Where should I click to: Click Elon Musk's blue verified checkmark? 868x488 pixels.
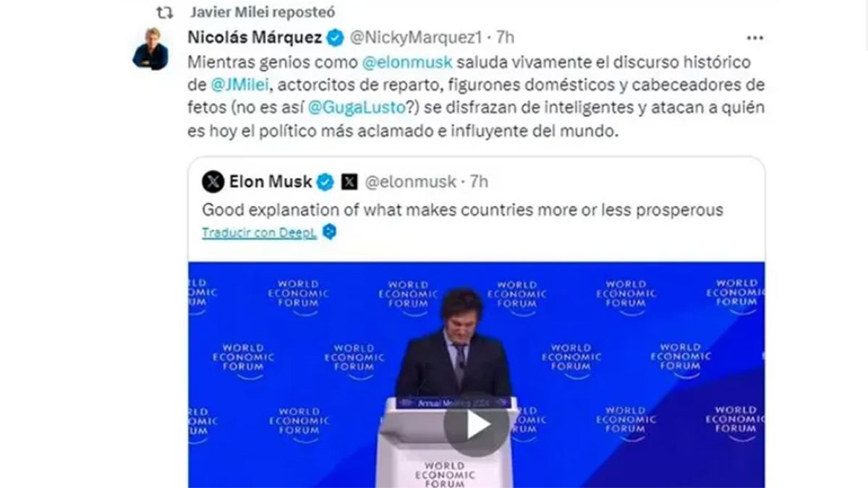pos(325,181)
